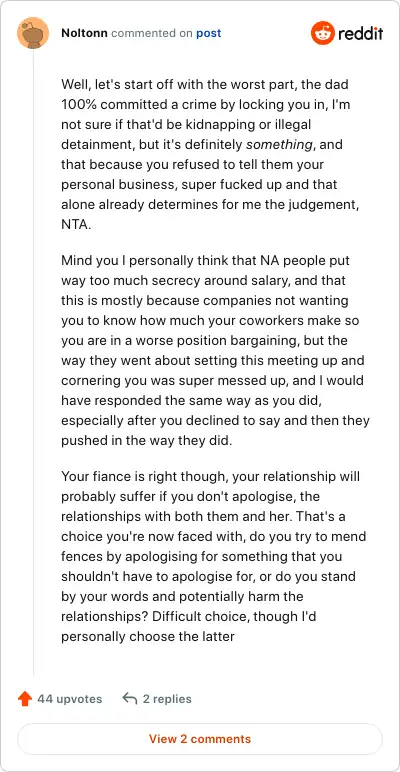Open the Noltonn username profile link
Viewport: 400px width, 772px height.
(85, 33)
